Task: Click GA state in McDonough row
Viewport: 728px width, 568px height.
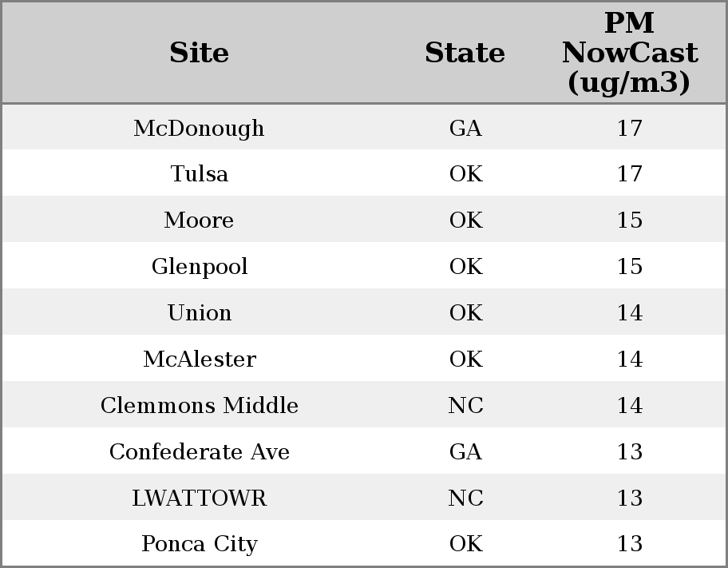Action: click(465, 129)
